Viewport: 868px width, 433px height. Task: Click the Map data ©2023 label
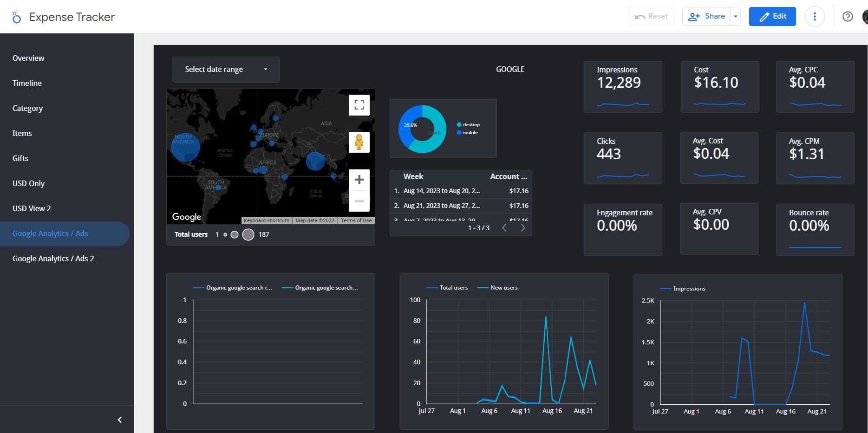click(315, 220)
